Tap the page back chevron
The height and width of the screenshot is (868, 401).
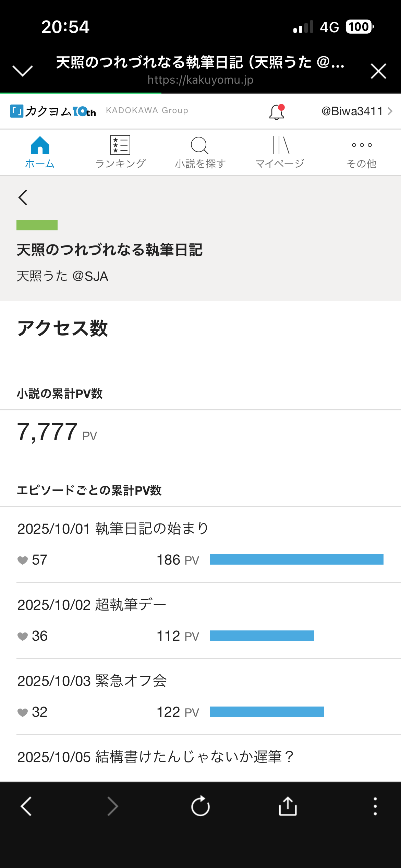pos(23,197)
